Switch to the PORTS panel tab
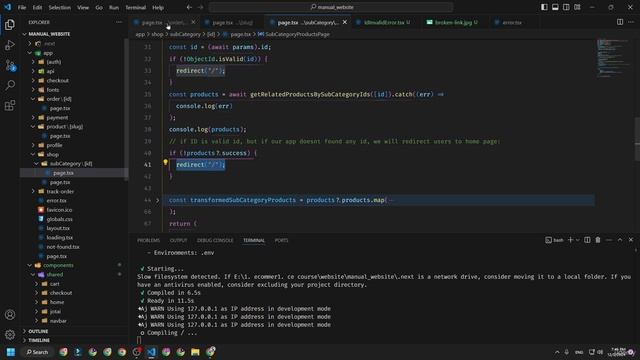Viewport: 640px width, 360px height. [x=281, y=240]
